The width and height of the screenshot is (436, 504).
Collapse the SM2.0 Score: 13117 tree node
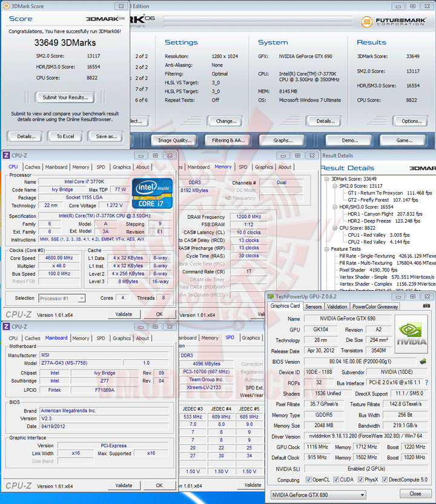pos(334,186)
